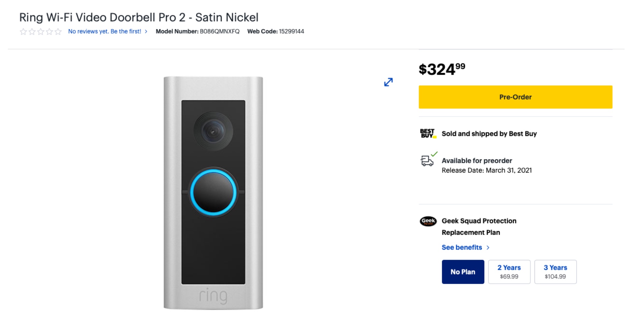Click the Geek Squad Protection logo

point(428,222)
